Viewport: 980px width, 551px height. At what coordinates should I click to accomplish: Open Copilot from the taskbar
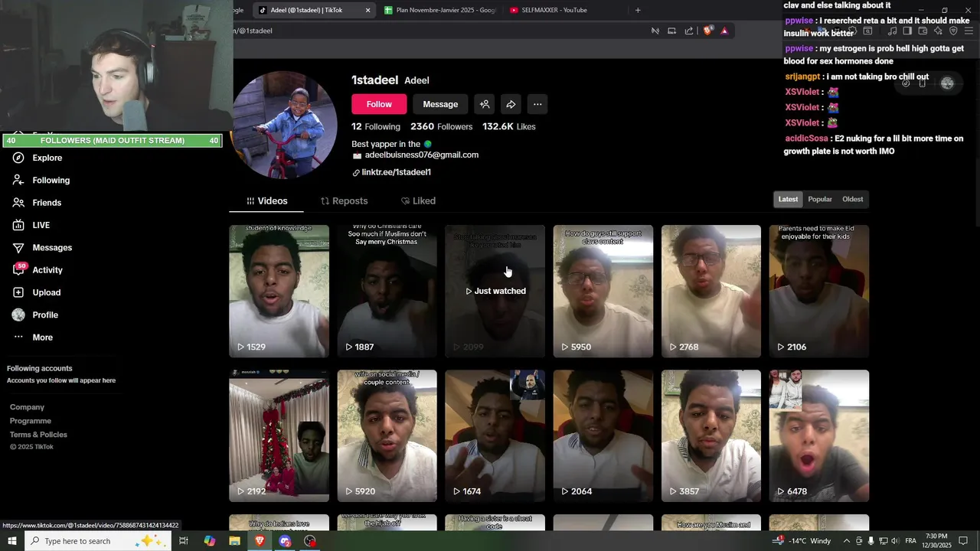[210, 541]
